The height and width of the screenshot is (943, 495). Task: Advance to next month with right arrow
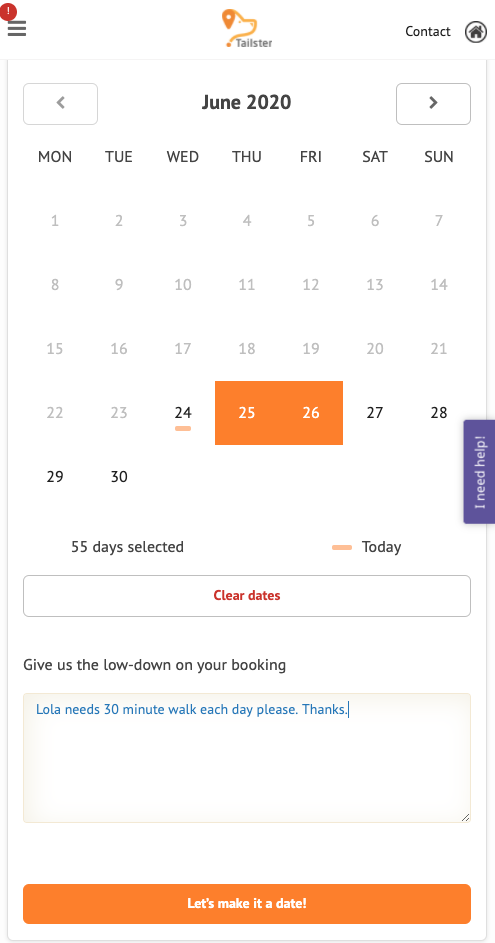tap(433, 104)
